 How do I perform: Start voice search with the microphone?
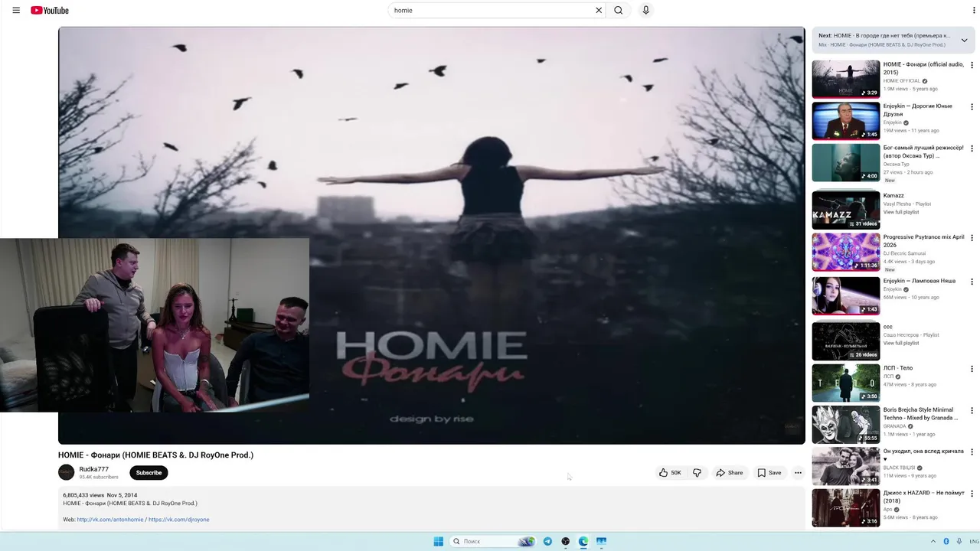coord(645,10)
